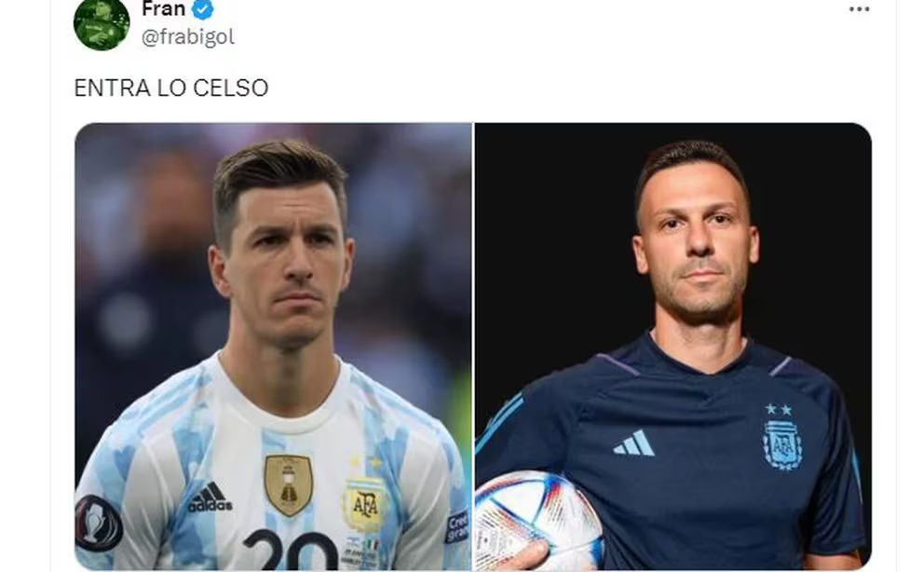Click the display name Fran

point(163,8)
